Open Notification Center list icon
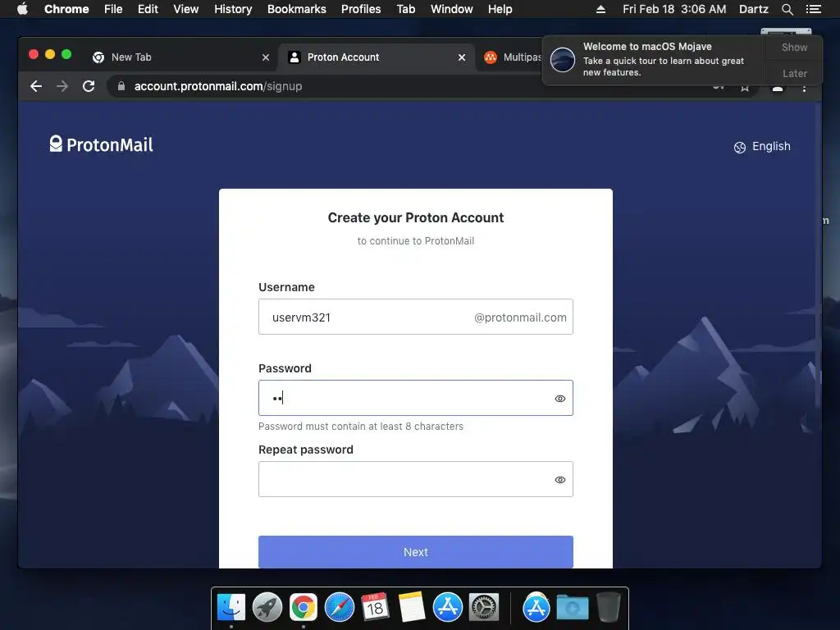 click(813, 9)
